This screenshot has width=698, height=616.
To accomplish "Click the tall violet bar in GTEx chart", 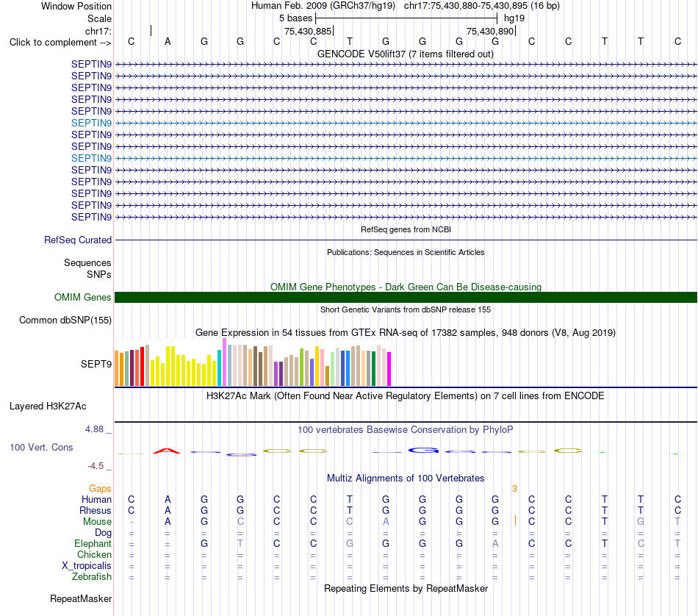I will click(224, 362).
